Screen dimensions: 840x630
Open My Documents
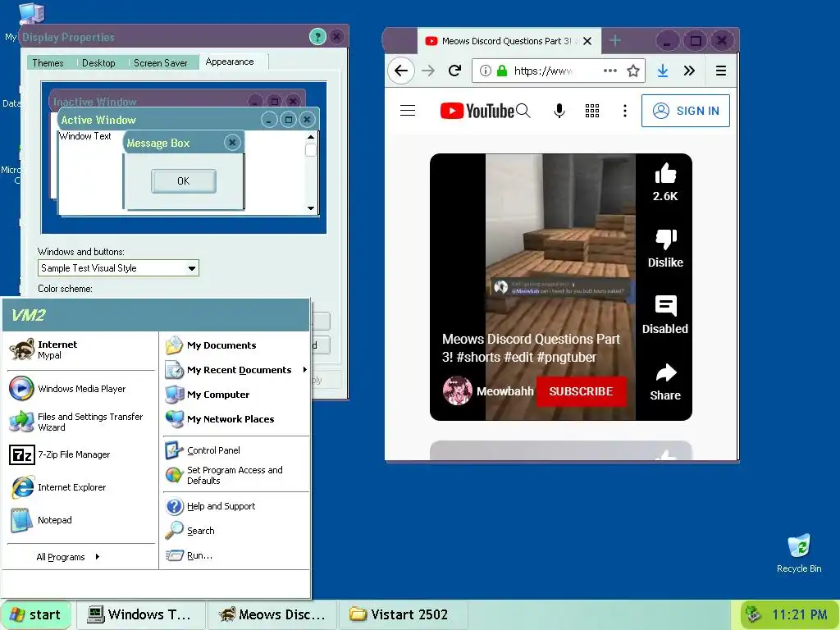(x=235, y=345)
